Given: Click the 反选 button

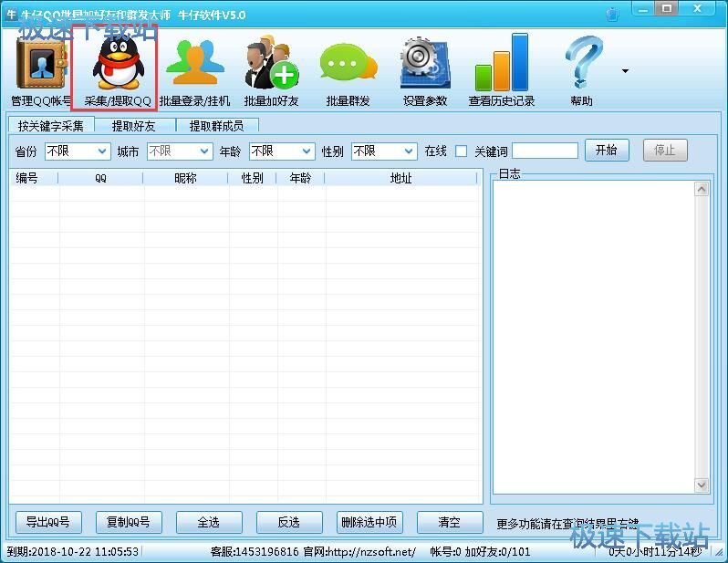Looking at the screenshot, I should (289, 522).
